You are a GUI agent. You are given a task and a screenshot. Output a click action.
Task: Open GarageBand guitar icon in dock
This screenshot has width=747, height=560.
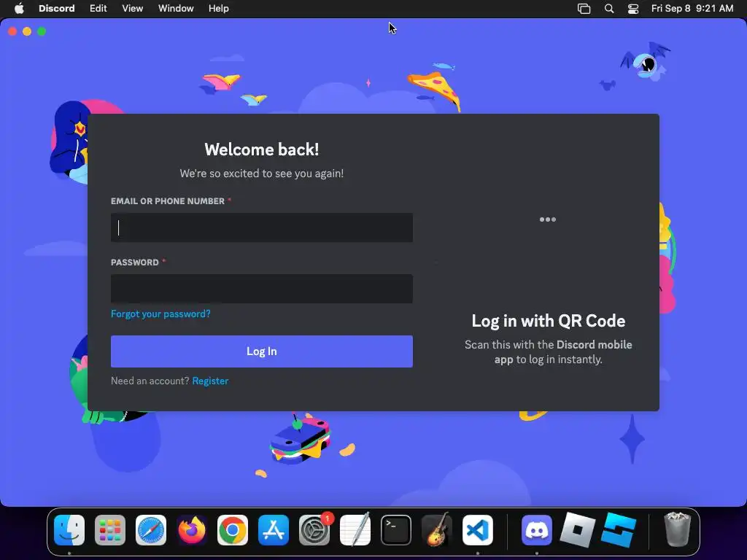tap(437, 530)
